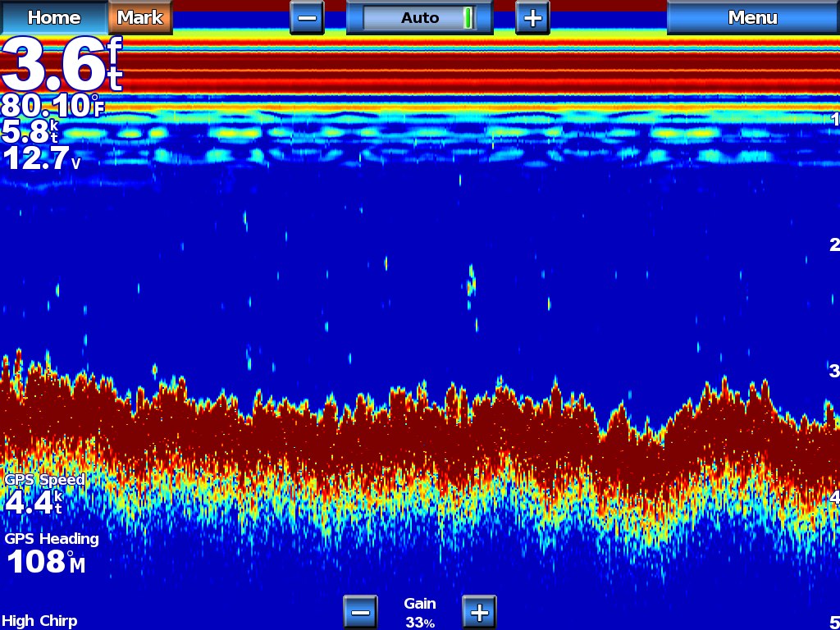
Task: Tap the 5.8 kt water speed
Action: click(32, 132)
